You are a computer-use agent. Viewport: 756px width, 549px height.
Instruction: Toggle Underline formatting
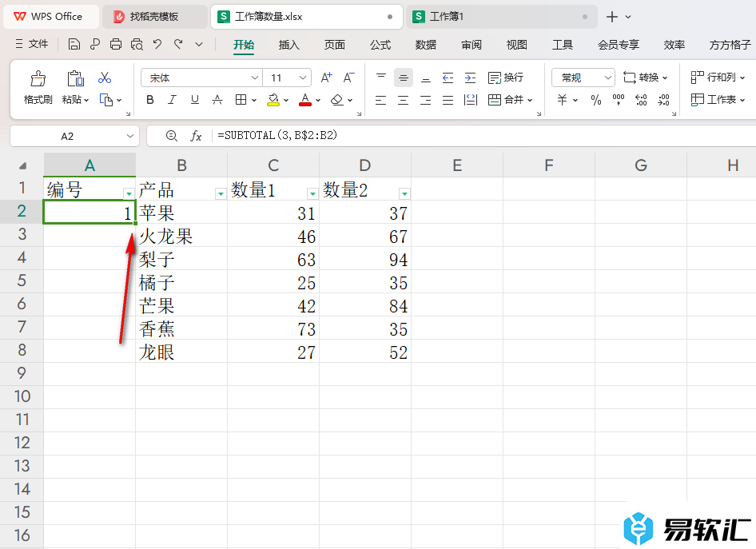195,100
